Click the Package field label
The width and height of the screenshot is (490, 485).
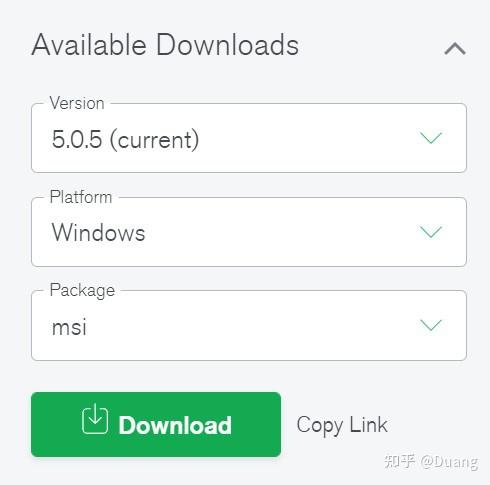[x=82, y=291]
